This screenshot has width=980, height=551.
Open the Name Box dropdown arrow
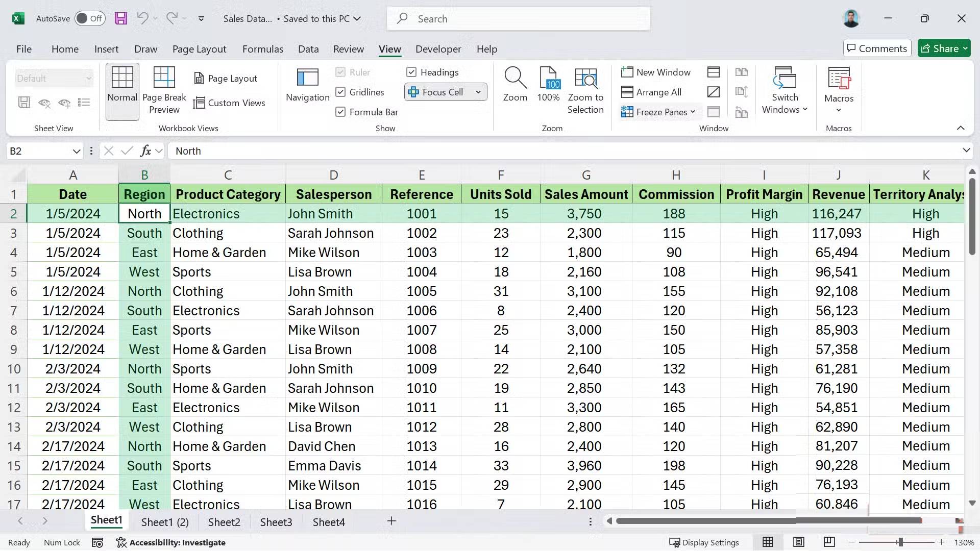(x=76, y=151)
